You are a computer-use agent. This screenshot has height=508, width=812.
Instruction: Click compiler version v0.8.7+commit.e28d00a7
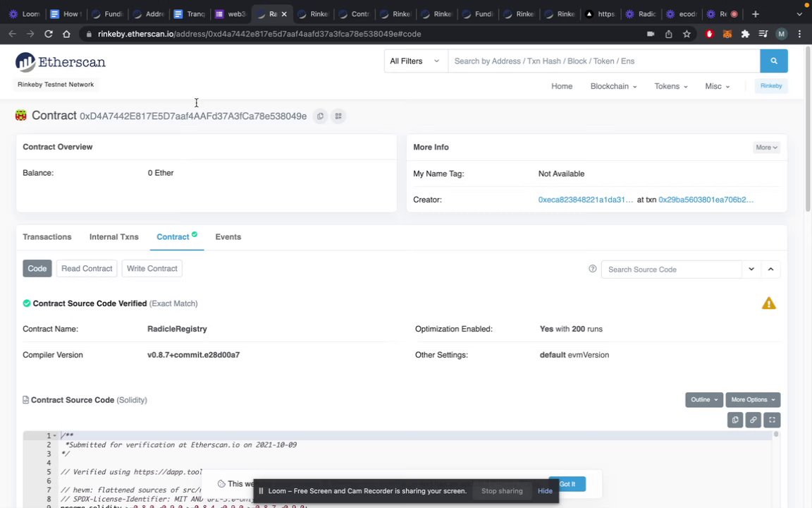194,355
